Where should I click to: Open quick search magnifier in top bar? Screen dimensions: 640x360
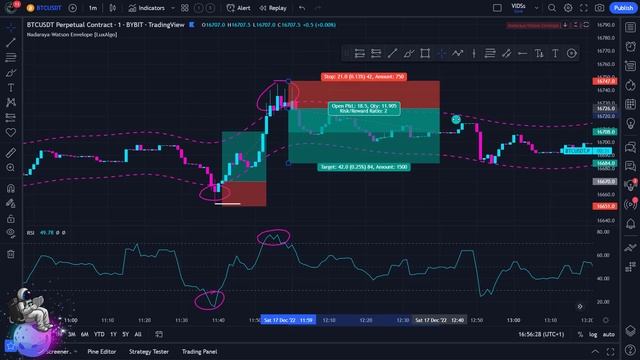[552, 8]
